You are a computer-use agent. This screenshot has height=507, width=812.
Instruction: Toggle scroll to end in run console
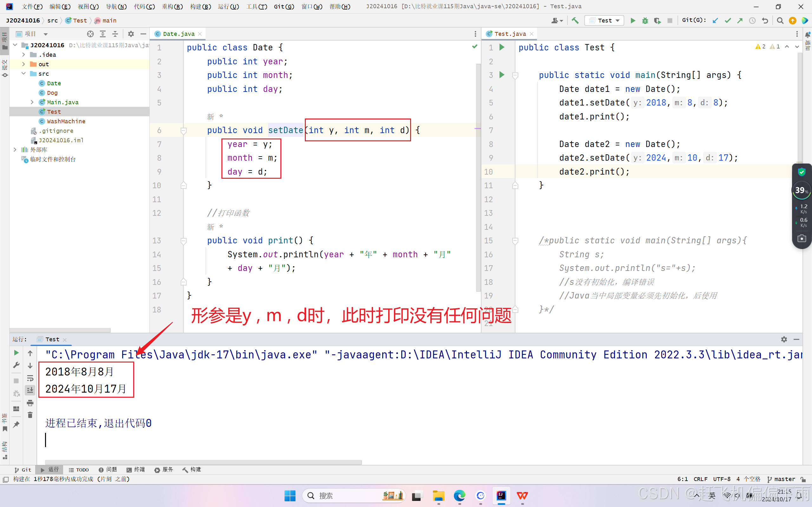click(30, 390)
